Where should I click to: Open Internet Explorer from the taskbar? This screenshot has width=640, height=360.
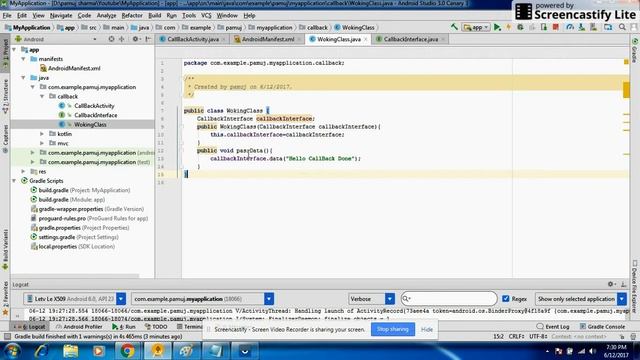[41, 351]
